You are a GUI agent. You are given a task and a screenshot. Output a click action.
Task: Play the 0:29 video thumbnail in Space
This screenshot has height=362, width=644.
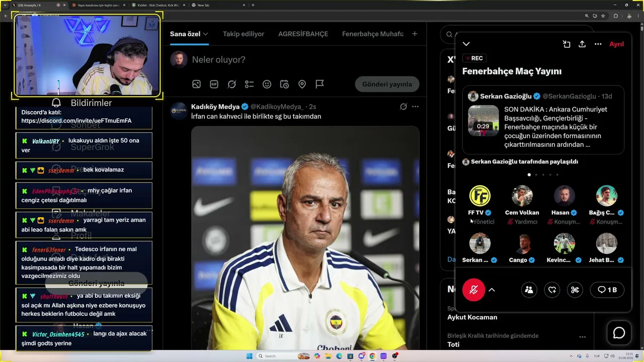484,120
